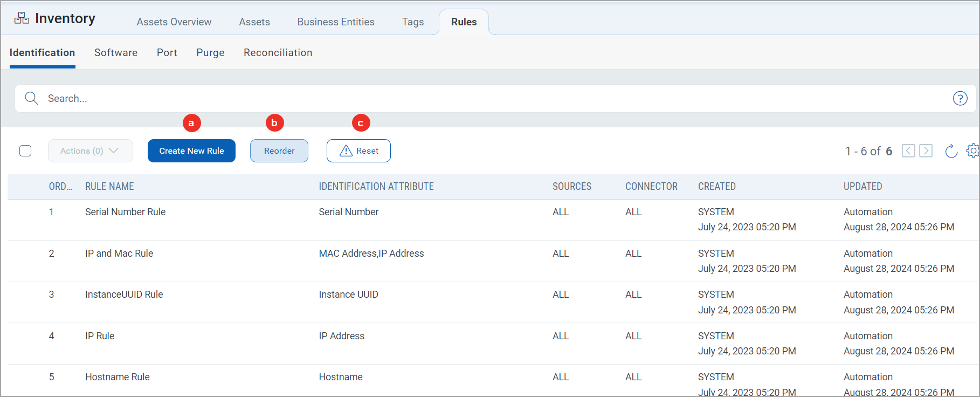Open the help question mark icon
Image resolution: width=980 pixels, height=397 pixels.
[x=960, y=98]
